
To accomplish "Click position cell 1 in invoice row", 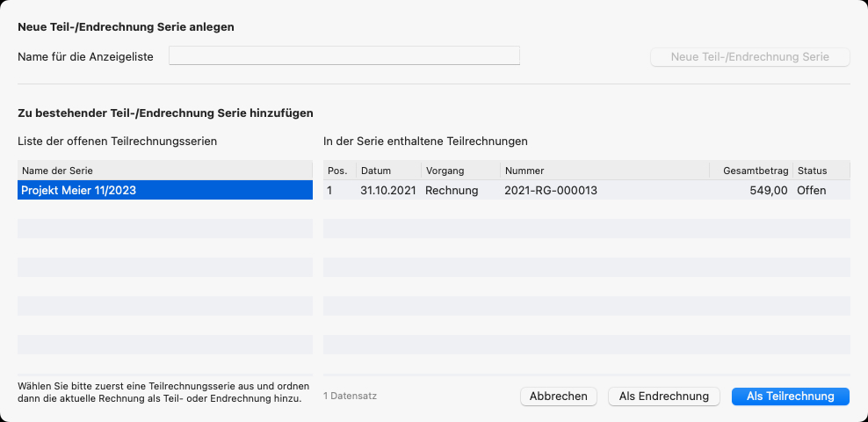I will pyautogui.click(x=330, y=190).
